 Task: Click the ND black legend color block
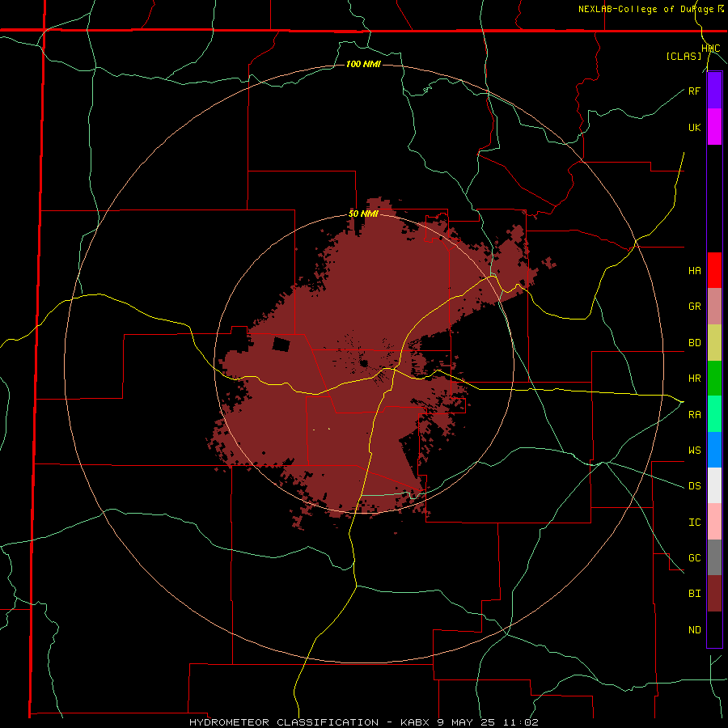714,629
